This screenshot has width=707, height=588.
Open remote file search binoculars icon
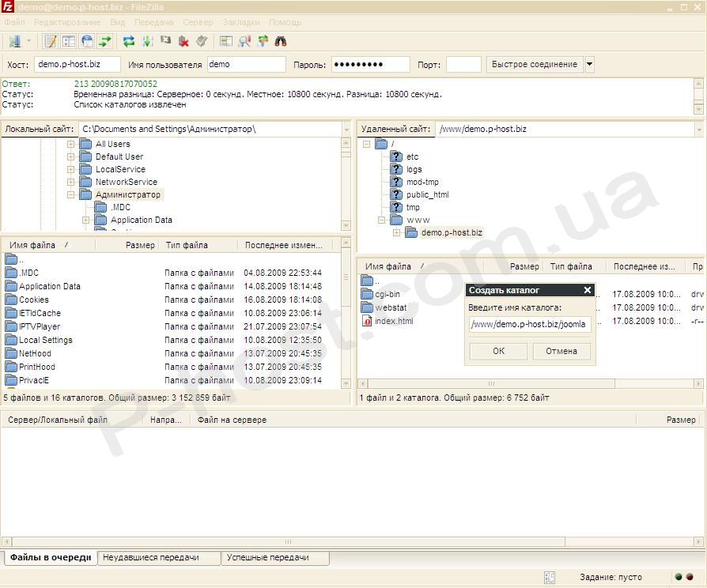pyautogui.click(x=281, y=41)
